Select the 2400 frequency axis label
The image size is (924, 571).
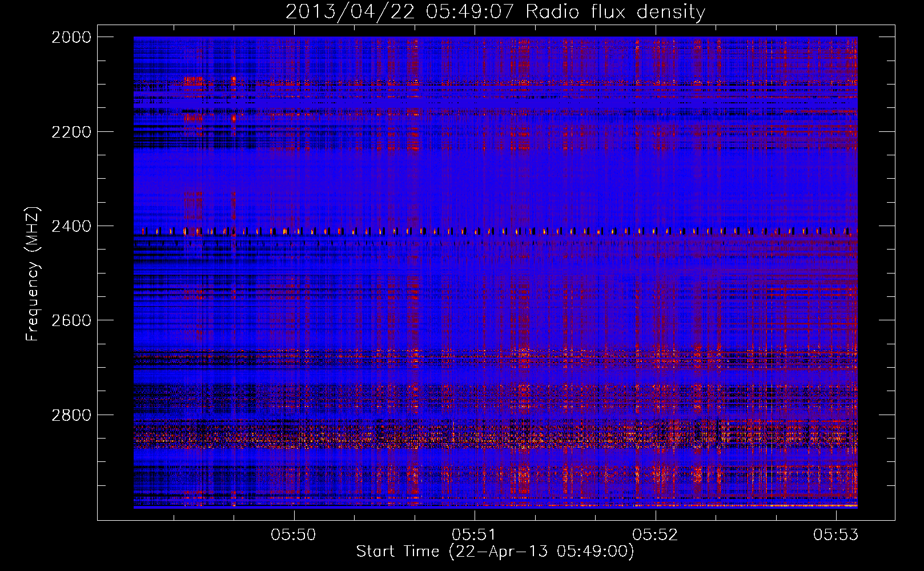(71, 226)
